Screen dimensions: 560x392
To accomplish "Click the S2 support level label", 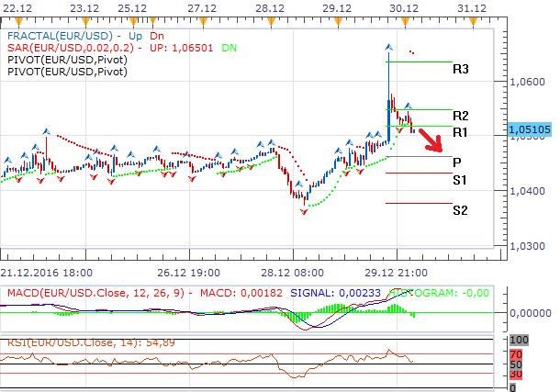I will [460, 209].
